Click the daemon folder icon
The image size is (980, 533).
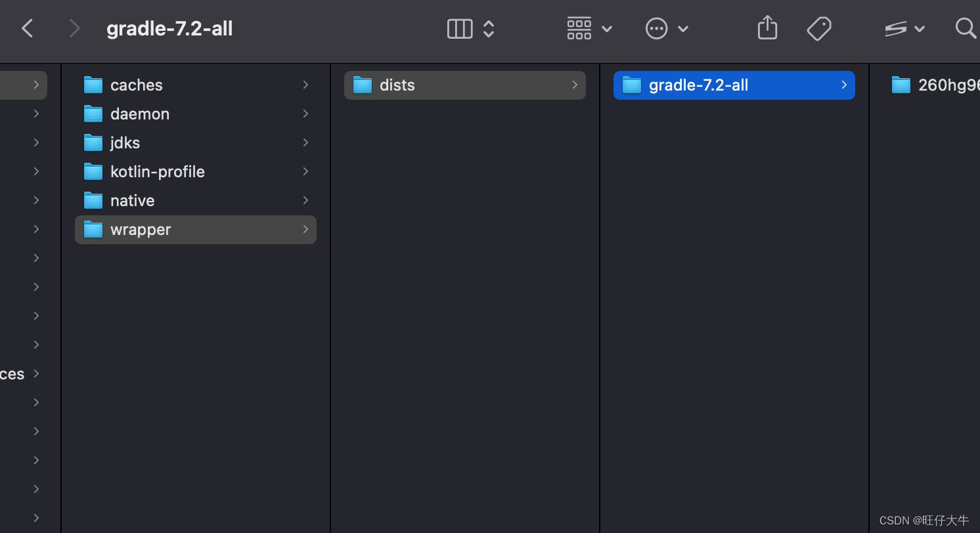(x=93, y=114)
